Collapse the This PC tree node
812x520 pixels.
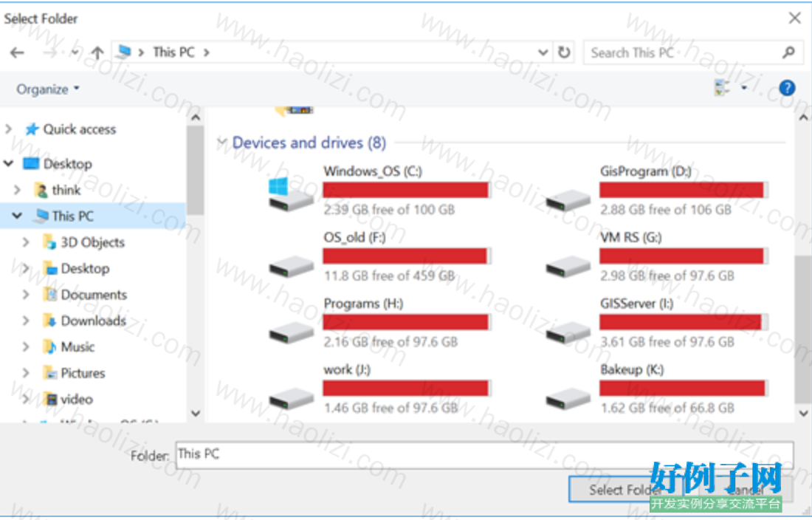[x=17, y=216]
